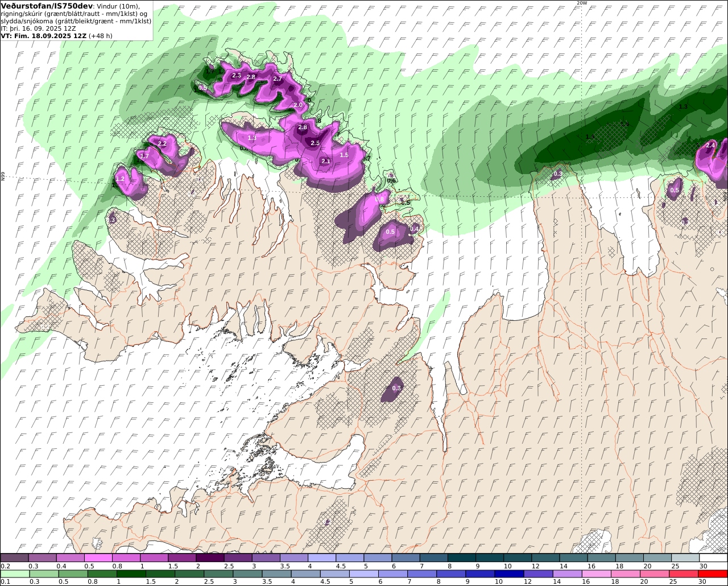This screenshot has width=728, height=586.
Task: Click the '2.0' value label on map
Action: pos(298,105)
